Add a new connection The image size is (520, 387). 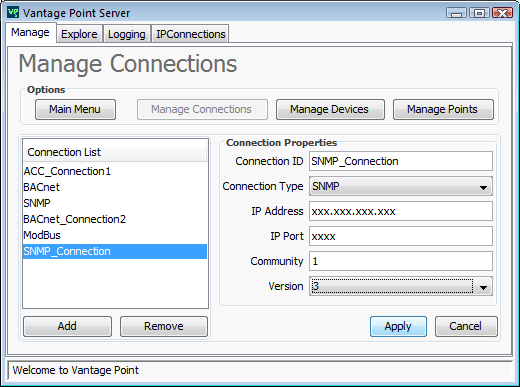click(67, 326)
